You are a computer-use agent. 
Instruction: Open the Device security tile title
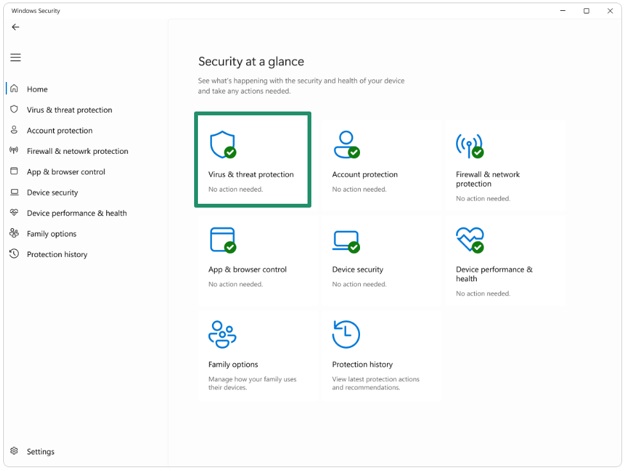[x=357, y=269]
